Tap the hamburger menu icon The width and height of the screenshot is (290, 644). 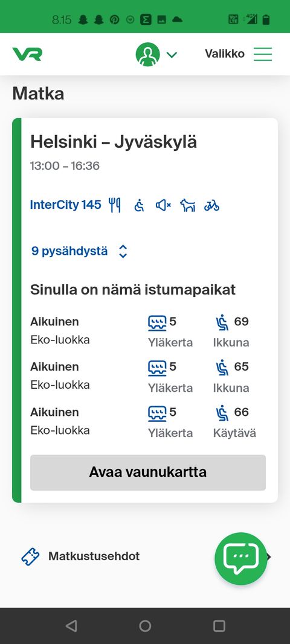click(x=263, y=54)
